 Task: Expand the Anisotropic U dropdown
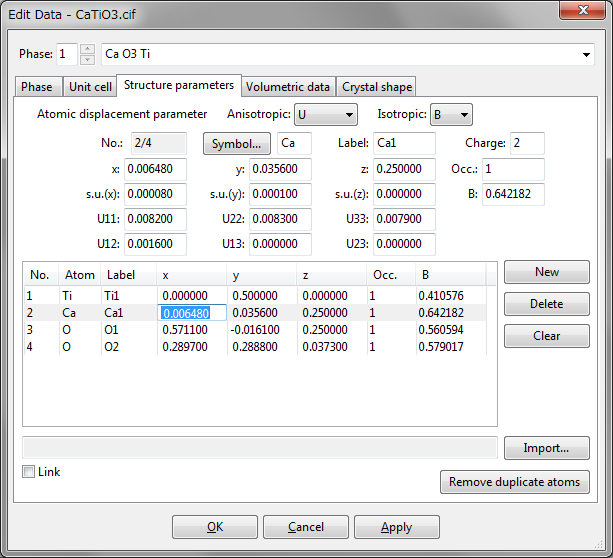pos(325,115)
